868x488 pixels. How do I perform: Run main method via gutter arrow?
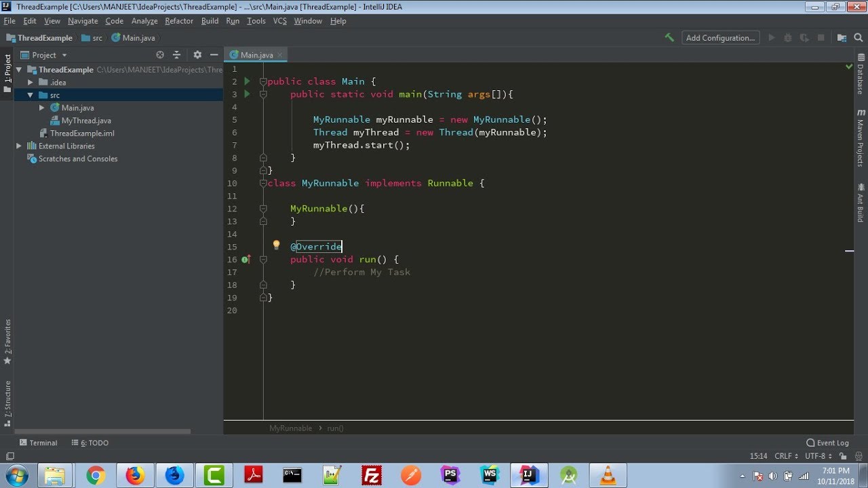247,94
